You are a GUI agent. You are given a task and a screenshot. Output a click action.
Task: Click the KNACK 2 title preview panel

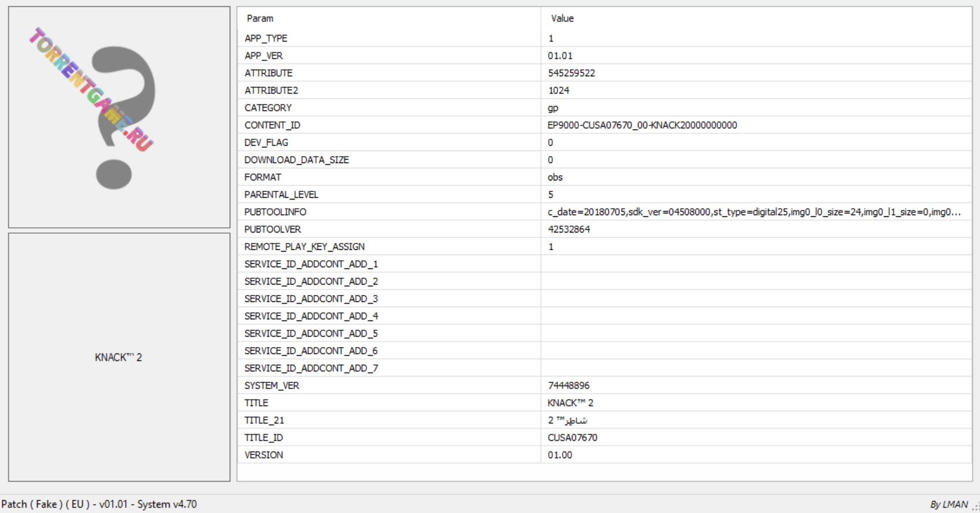[119, 357]
